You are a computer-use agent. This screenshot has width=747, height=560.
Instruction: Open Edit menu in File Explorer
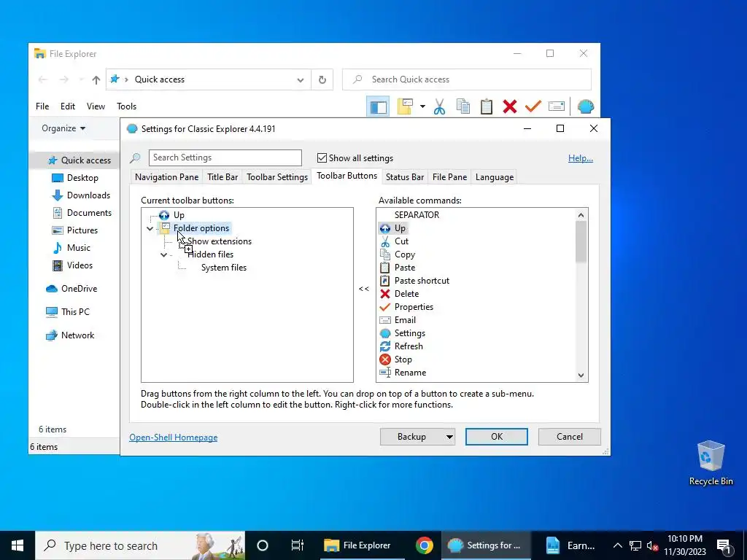tap(68, 106)
